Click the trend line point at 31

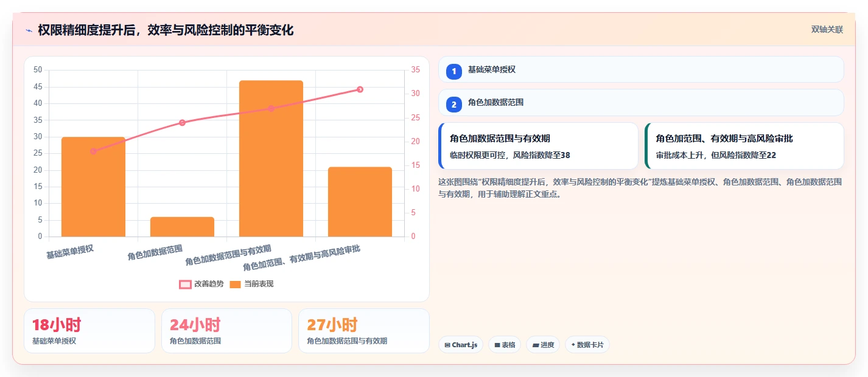point(360,89)
